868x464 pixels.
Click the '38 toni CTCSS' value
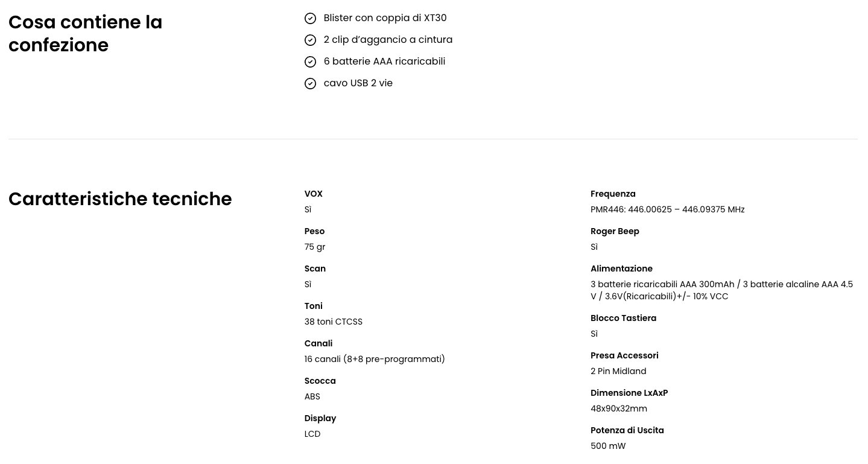pos(334,322)
